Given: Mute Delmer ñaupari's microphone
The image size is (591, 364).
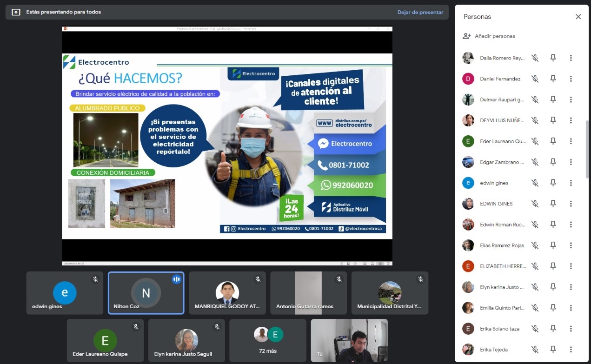Looking at the screenshot, I should [x=535, y=99].
